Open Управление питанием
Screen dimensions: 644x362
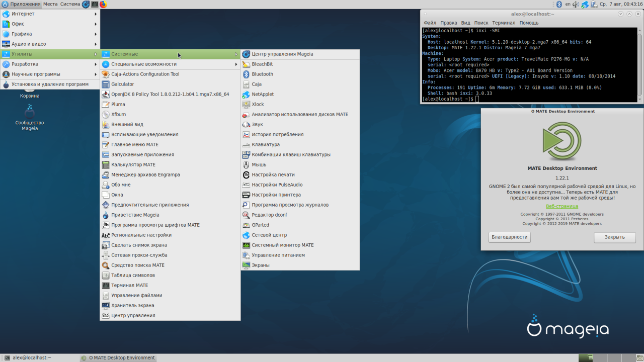(300, 255)
